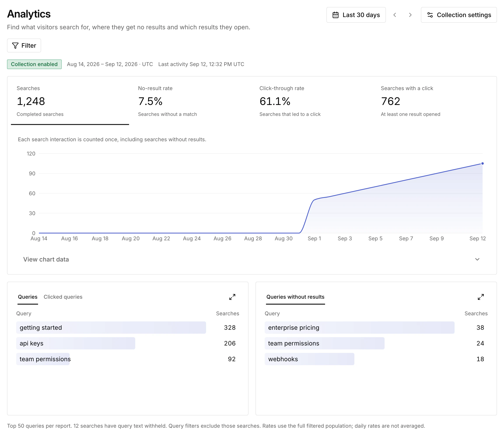The height and width of the screenshot is (436, 504).
Task: Select the Queries without results tab
Action: [x=295, y=297]
